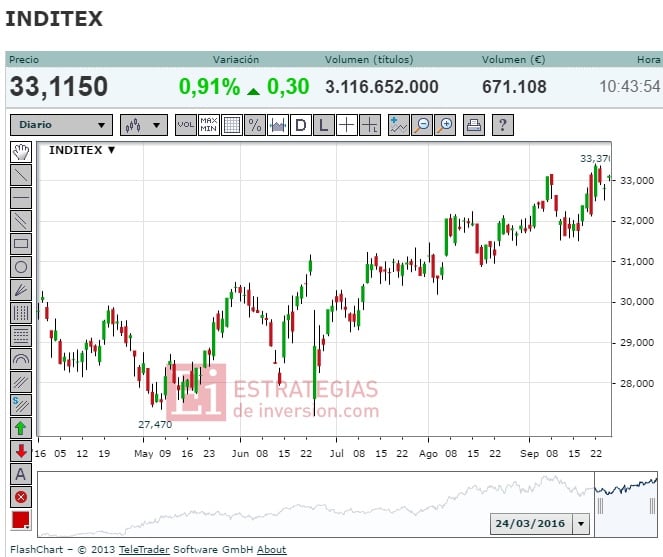Image resolution: width=663 pixels, height=557 pixels.
Task: Open the Diario timeframe dropdown
Action: pos(61,125)
